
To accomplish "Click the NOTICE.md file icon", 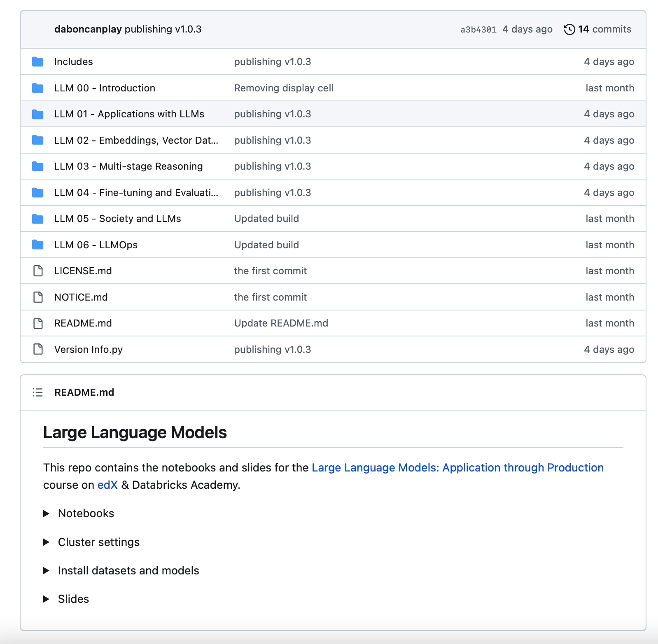I will 38,297.
